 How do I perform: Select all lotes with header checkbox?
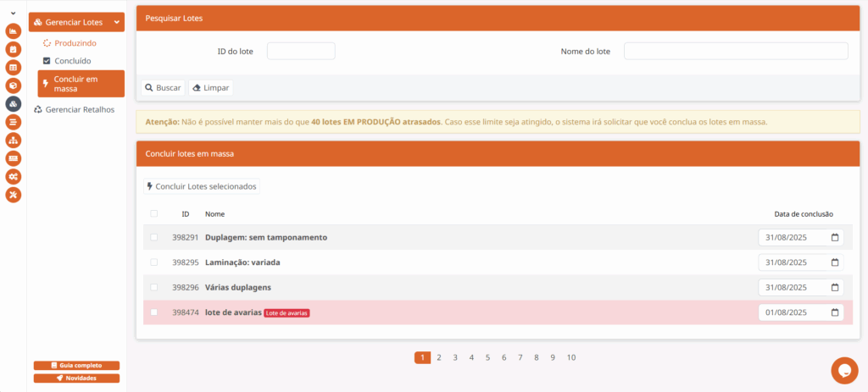tap(153, 213)
